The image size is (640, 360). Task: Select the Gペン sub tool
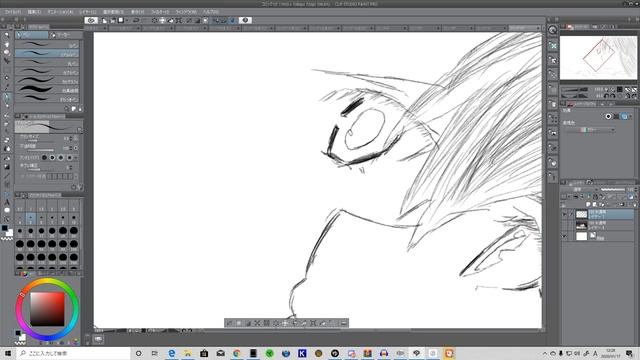(x=47, y=44)
